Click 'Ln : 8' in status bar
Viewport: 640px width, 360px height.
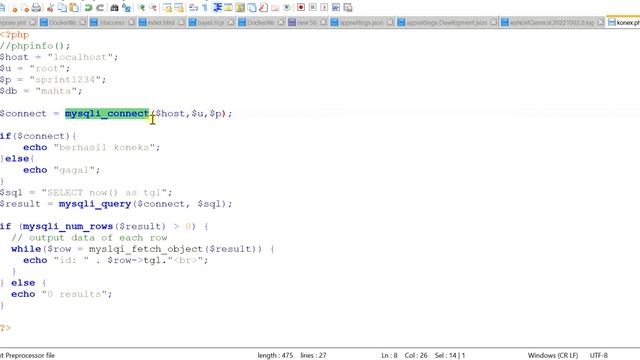tap(389, 356)
